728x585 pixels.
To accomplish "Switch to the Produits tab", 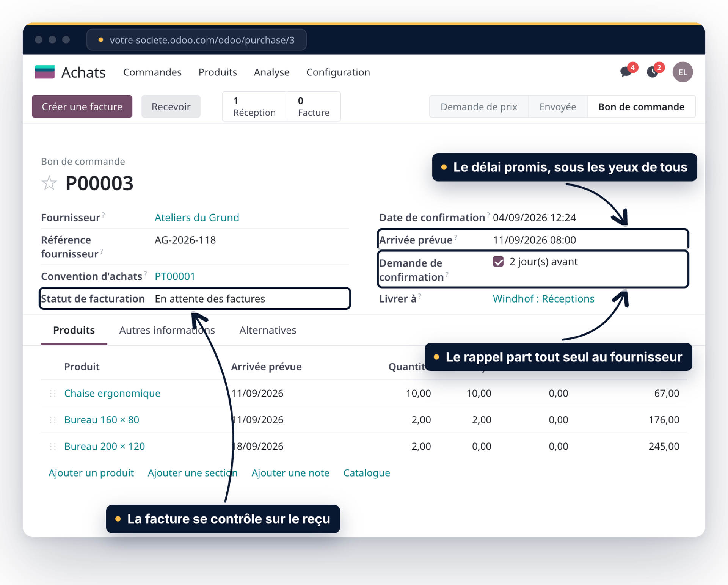I will [x=74, y=330].
